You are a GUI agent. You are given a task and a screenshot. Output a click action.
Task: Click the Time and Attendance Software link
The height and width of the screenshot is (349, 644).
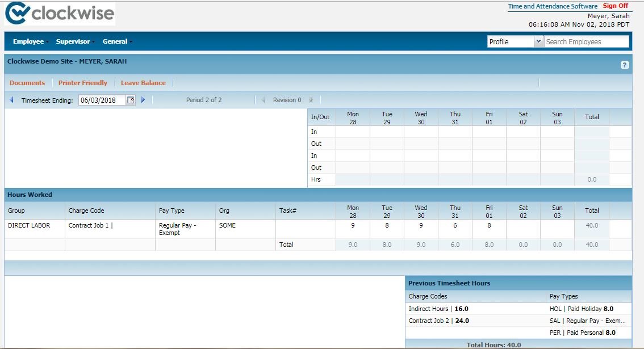coord(553,6)
